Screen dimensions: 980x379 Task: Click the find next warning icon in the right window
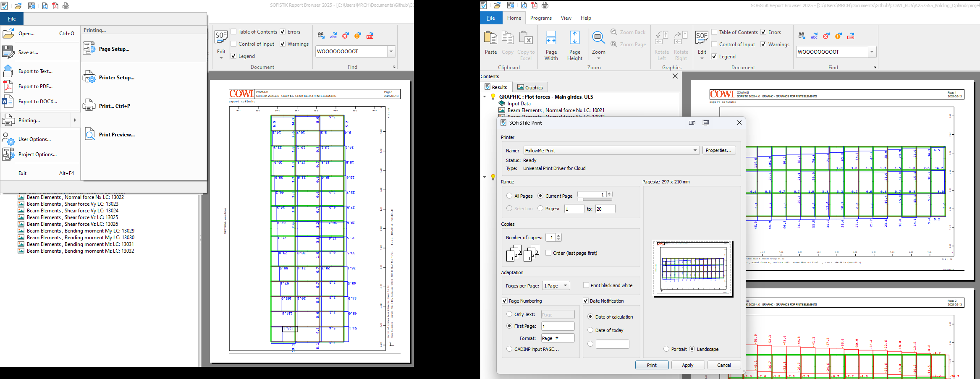(838, 36)
